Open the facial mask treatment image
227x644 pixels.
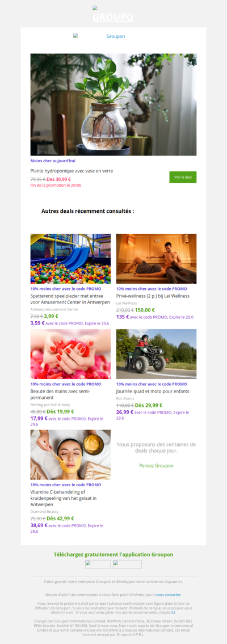[70, 454]
